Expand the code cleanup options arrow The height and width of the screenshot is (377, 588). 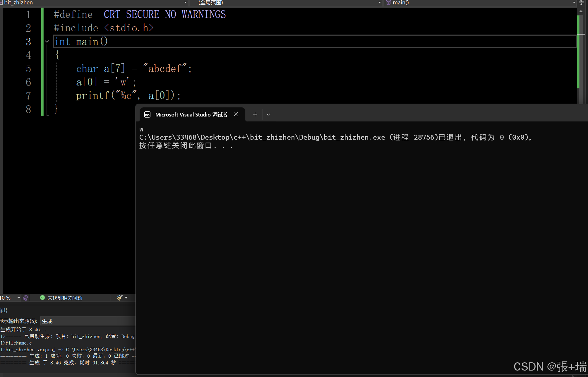click(x=126, y=298)
